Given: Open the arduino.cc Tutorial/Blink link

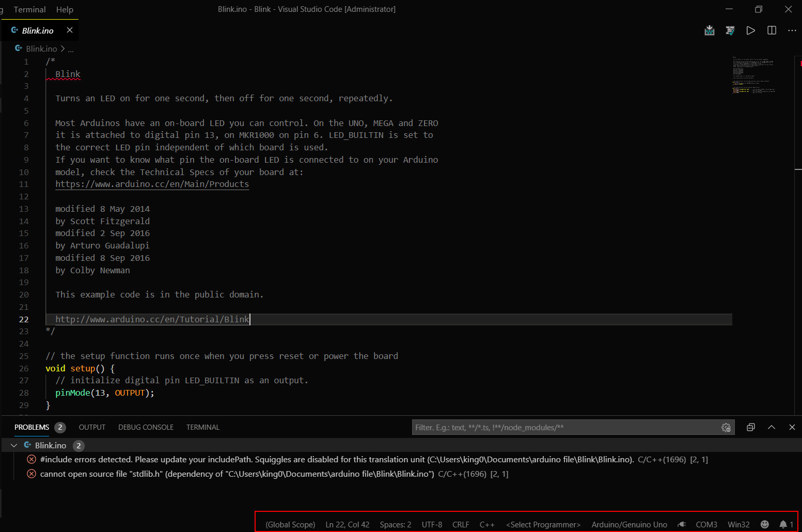Looking at the screenshot, I should coord(152,319).
